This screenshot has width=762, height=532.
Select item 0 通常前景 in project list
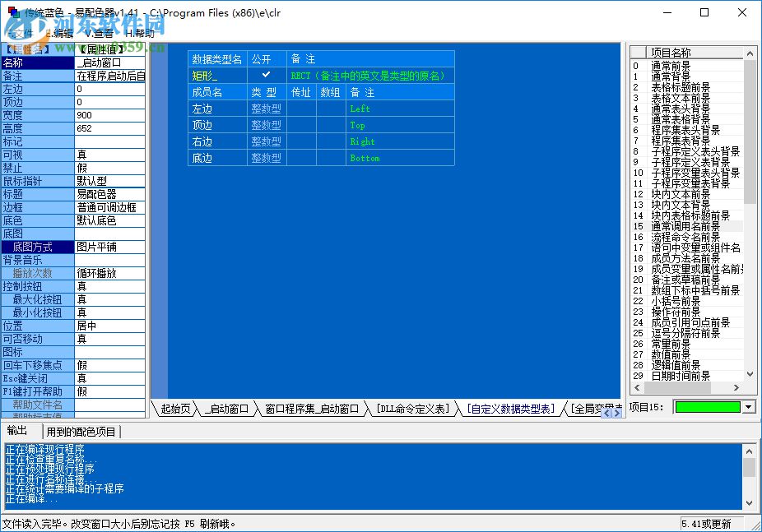(x=675, y=65)
